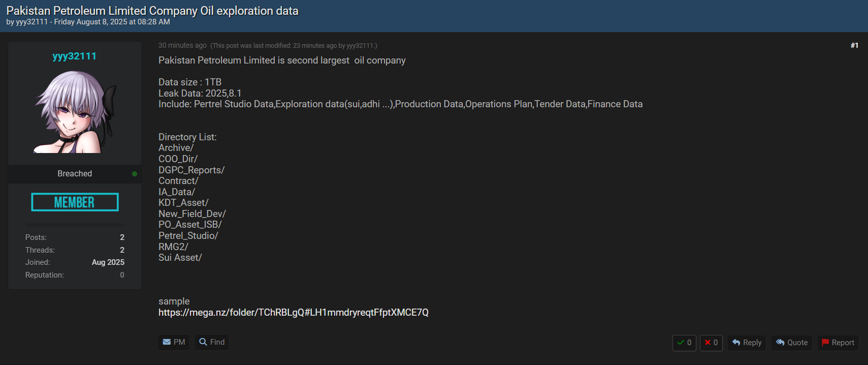Image resolution: width=868 pixels, height=365 pixels.
Task: Click yyy32111 in the last-modified note
Action: [360, 46]
